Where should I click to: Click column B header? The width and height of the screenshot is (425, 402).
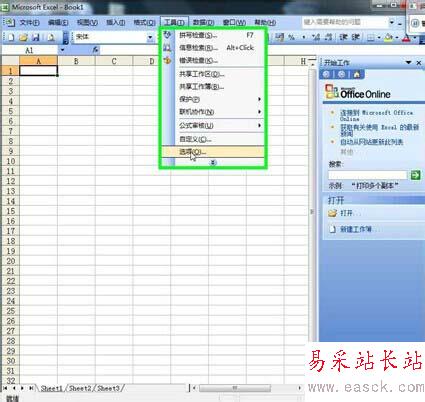click(x=76, y=61)
